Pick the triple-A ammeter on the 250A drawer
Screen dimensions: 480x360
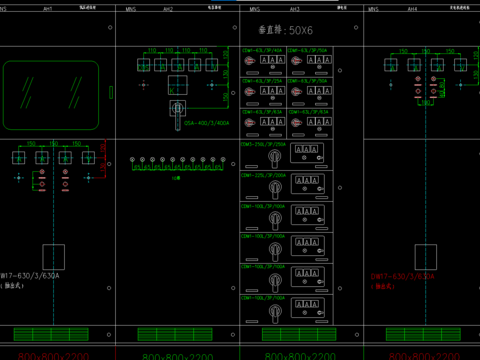pyautogui.click(x=307, y=149)
